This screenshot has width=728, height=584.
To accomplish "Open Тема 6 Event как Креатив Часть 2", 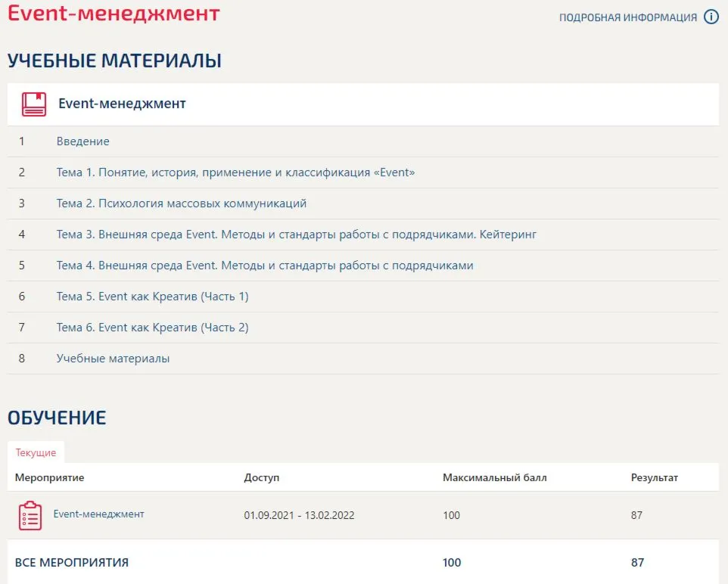I will click(152, 328).
